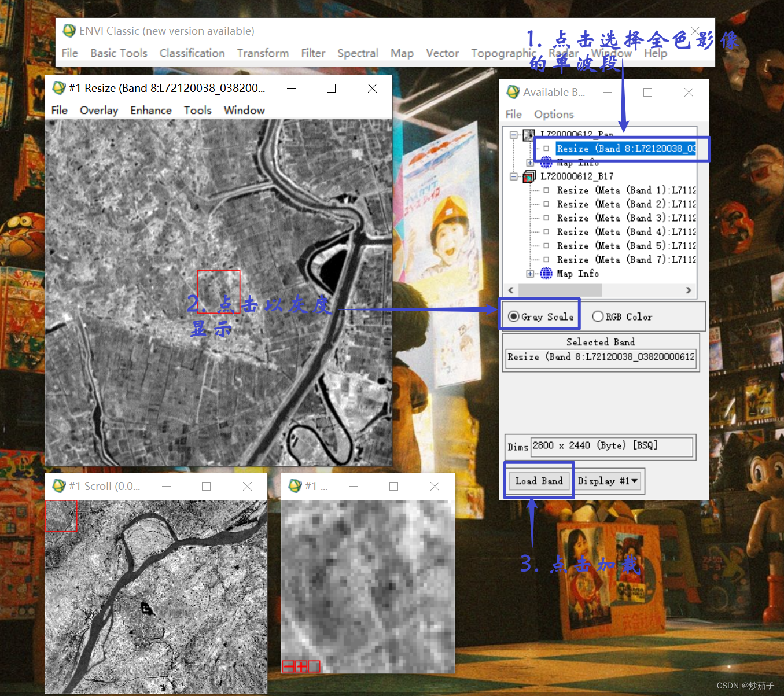
Task: Maximize the #1 Resize window
Action: point(331,88)
